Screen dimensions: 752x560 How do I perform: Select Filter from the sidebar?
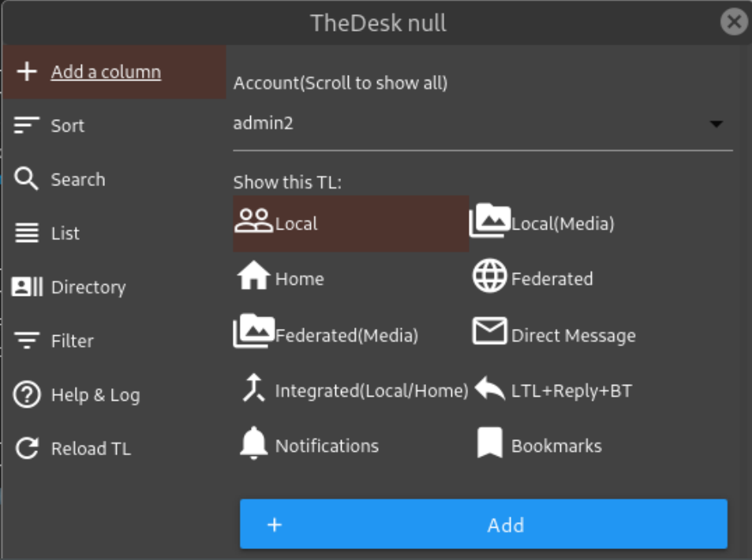[72, 341]
